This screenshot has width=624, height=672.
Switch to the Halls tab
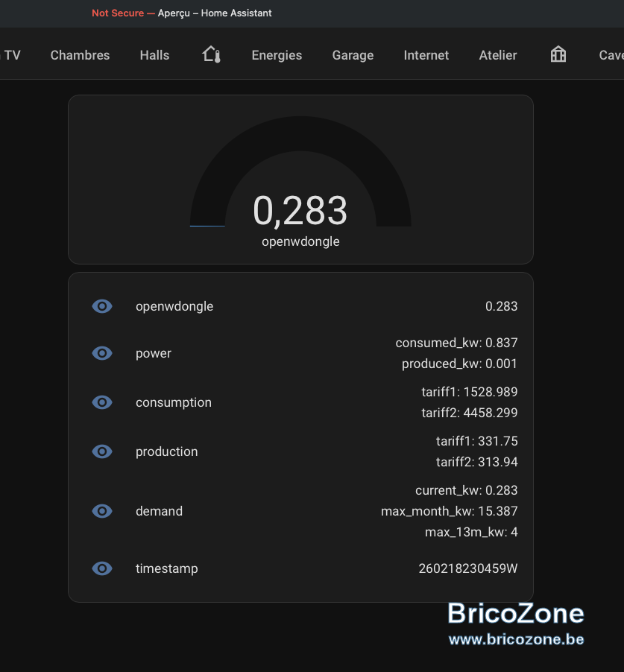pyautogui.click(x=154, y=55)
